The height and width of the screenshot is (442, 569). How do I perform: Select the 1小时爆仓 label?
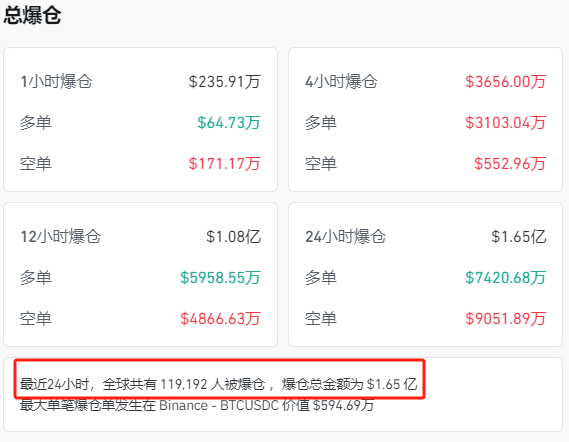click(56, 81)
